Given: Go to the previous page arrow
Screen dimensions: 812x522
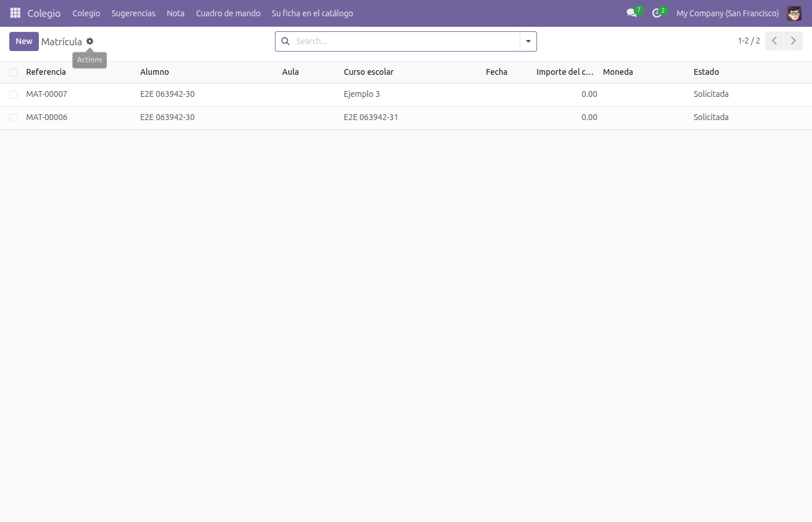Looking at the screenshot, I should [x=774, y=41].
